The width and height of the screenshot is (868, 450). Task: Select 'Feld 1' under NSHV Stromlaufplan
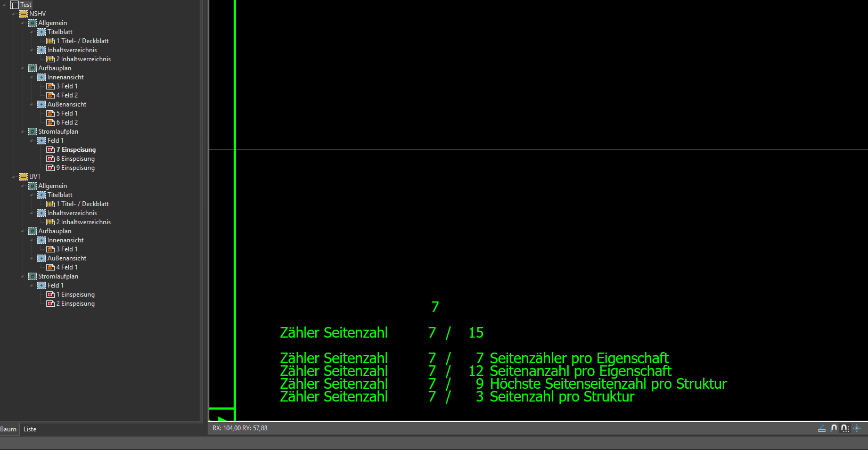click(x=55, y=141)
